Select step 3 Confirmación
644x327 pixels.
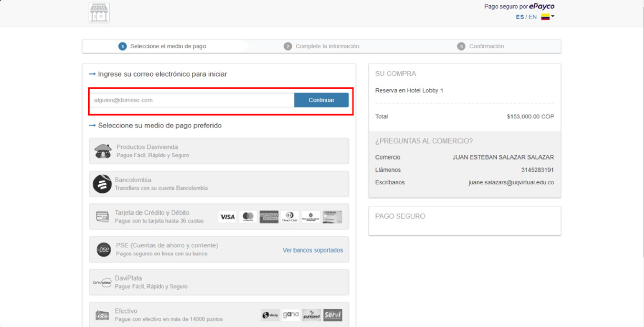[480, 46]
